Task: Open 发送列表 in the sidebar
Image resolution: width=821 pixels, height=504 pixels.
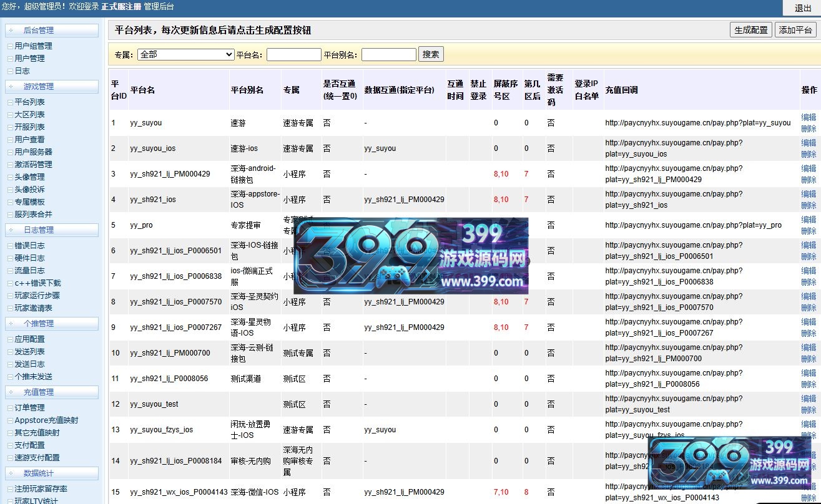Action: coord(30,352)
